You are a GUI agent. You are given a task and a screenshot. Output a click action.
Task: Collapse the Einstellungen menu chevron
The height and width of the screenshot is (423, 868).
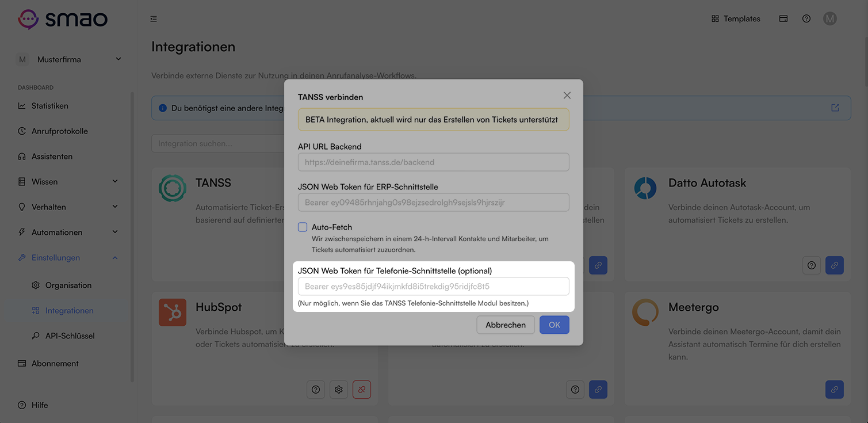coord(115,258)
